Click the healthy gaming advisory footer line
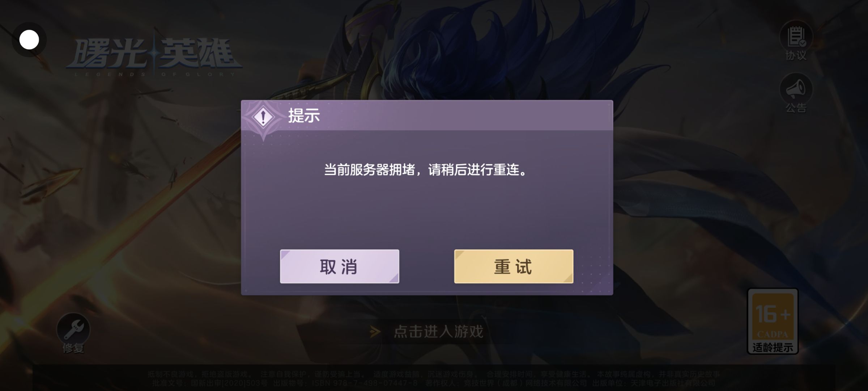The height and width of the screenshot is (391, 868). [434, 374]
